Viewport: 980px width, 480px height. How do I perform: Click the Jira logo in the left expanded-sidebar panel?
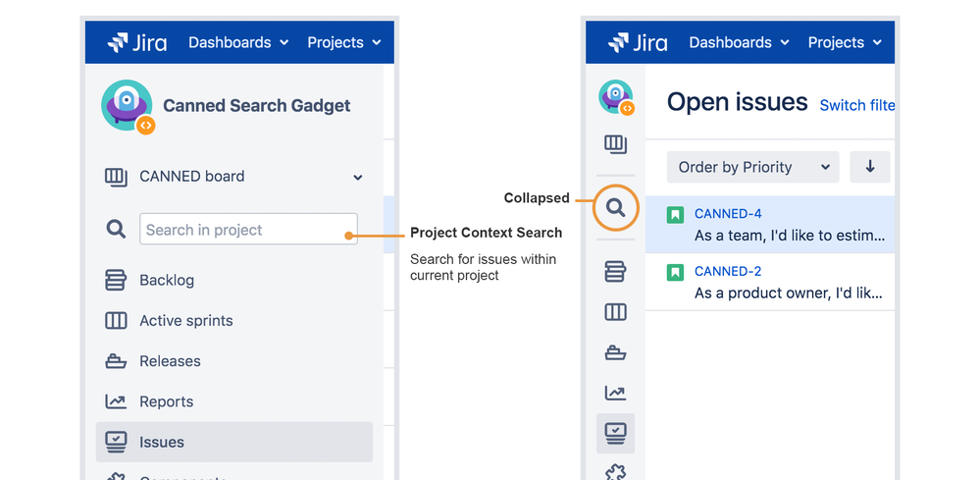pyautogui.click(x=137, y=42)
